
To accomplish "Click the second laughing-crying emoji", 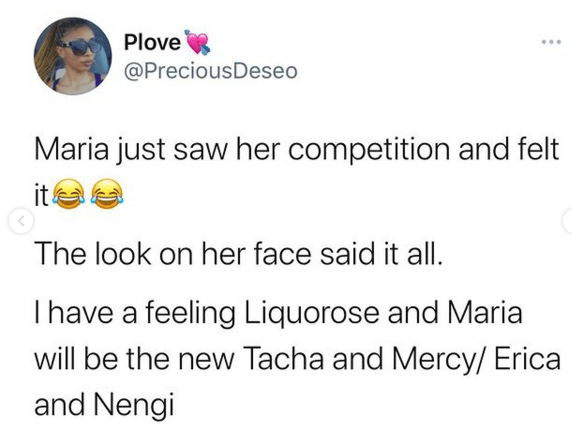I will 107,194.
